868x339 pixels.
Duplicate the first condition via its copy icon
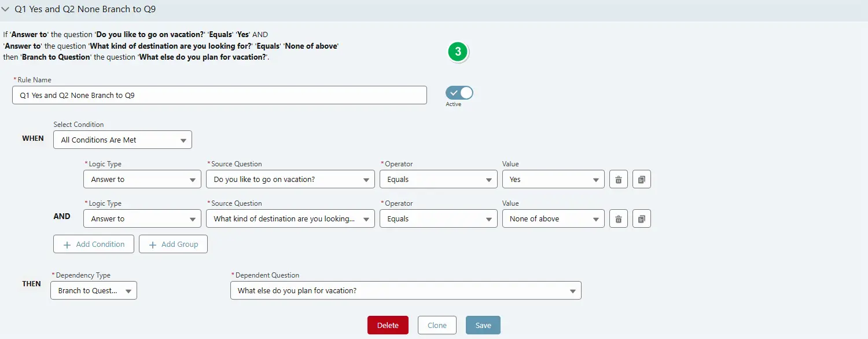pos(641,179)
